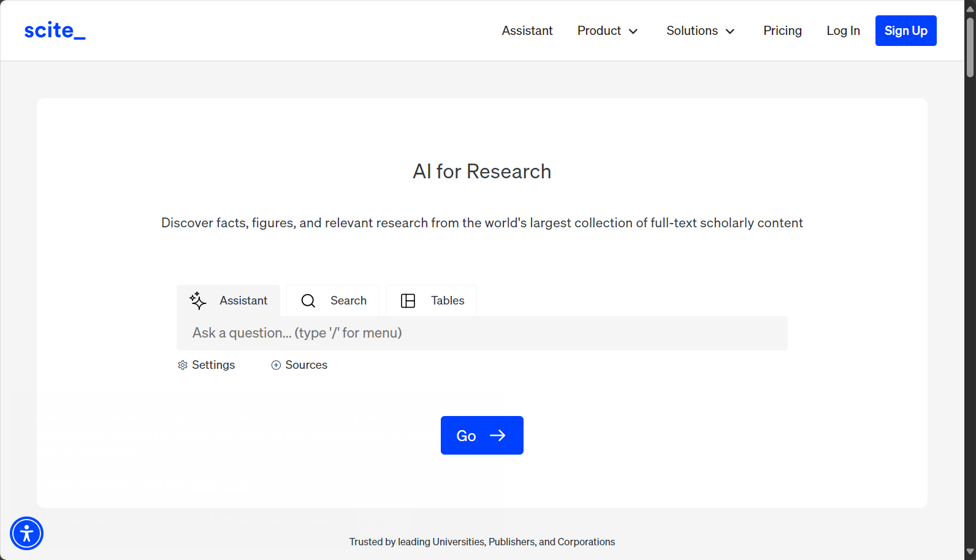
Task: Click the arrow in Go button
Action: pos(498,435)
